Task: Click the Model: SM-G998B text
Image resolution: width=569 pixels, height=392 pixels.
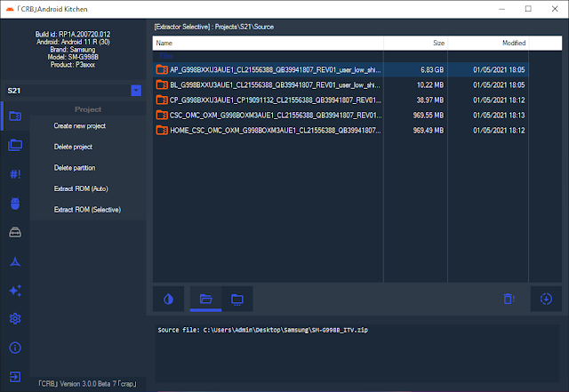Action: (73, 57)
